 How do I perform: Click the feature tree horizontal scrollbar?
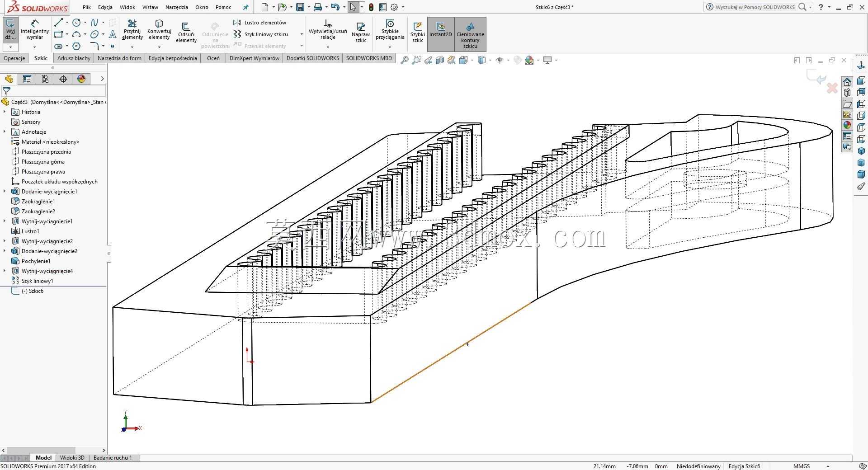point(53,450)
